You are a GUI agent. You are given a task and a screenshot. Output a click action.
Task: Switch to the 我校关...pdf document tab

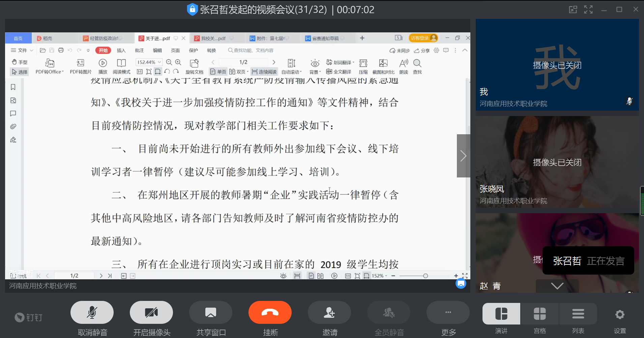pyautogui.click(x=213, y=38)
